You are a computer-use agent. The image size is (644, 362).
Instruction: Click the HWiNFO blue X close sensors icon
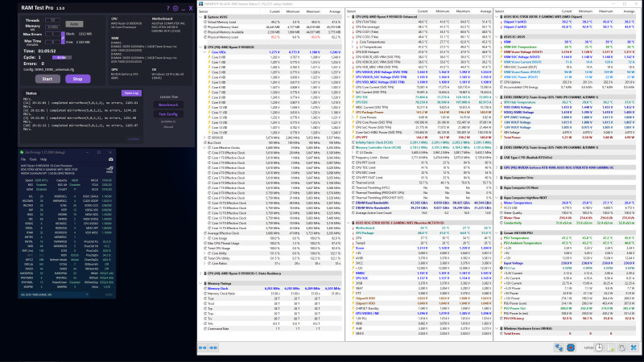tap(634, 348)
